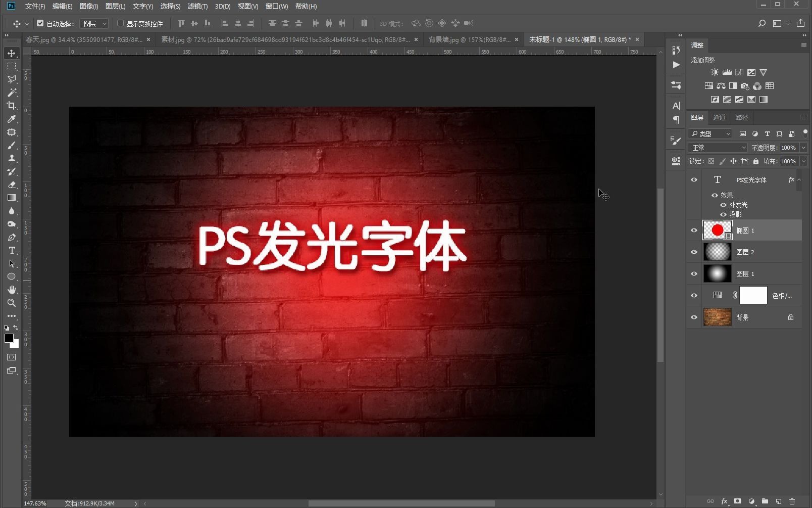The image size is (812, 508).
Task: Switch to the 通道 panel tab
Action: pos(719,117)
